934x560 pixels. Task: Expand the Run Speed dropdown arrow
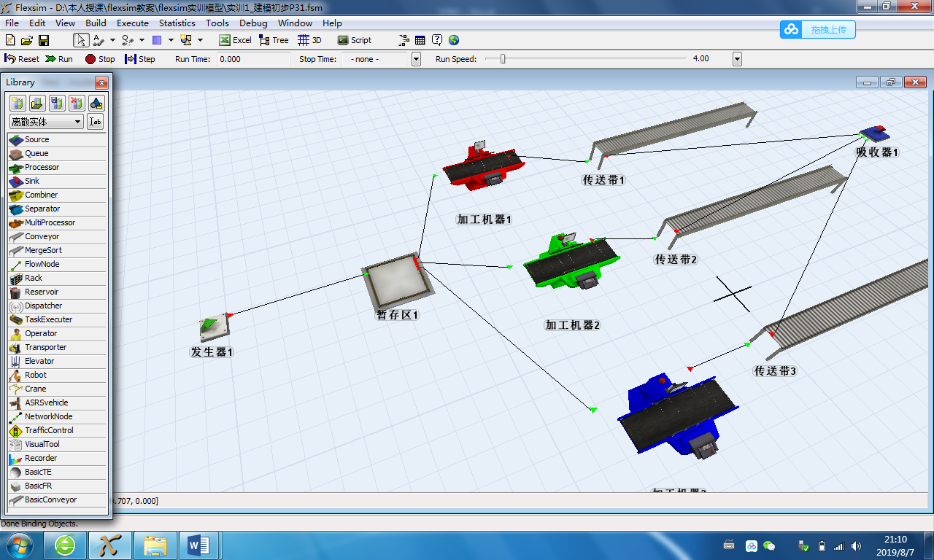point(737,59)
